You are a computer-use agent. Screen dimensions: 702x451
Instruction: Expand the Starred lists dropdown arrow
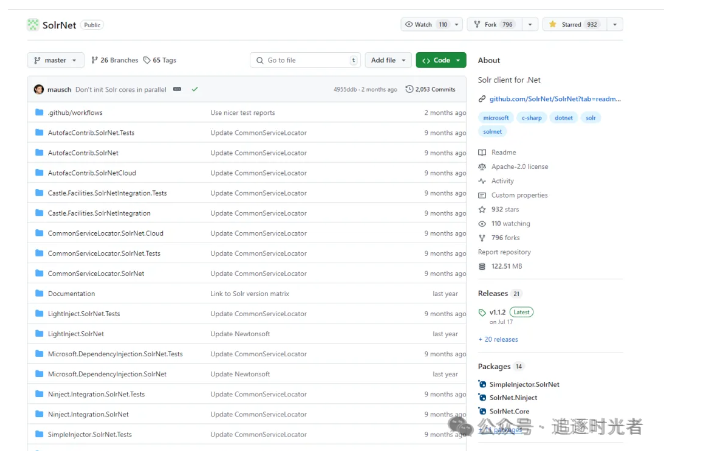(x=615, y=24)
